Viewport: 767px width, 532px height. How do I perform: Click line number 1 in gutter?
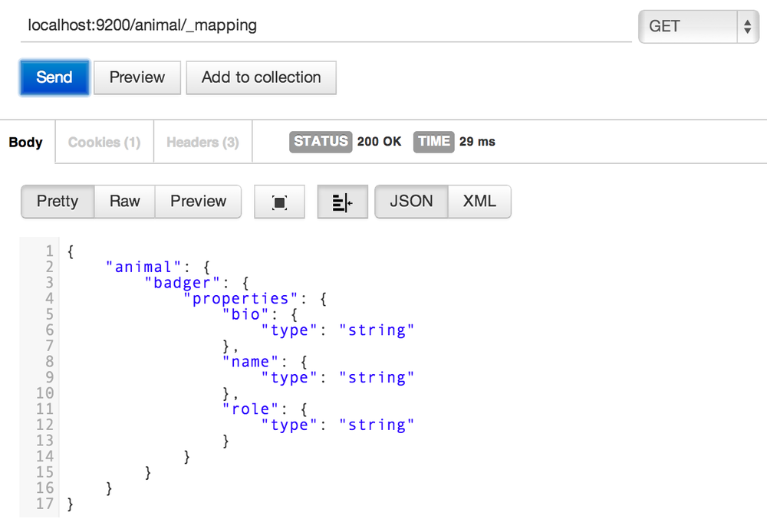tap(49, 251)
